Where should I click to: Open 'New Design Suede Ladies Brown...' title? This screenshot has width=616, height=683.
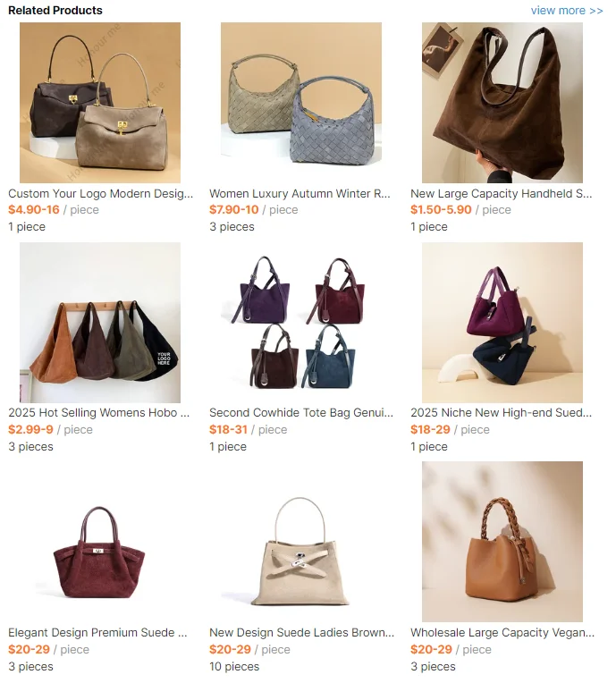[301, 632]
